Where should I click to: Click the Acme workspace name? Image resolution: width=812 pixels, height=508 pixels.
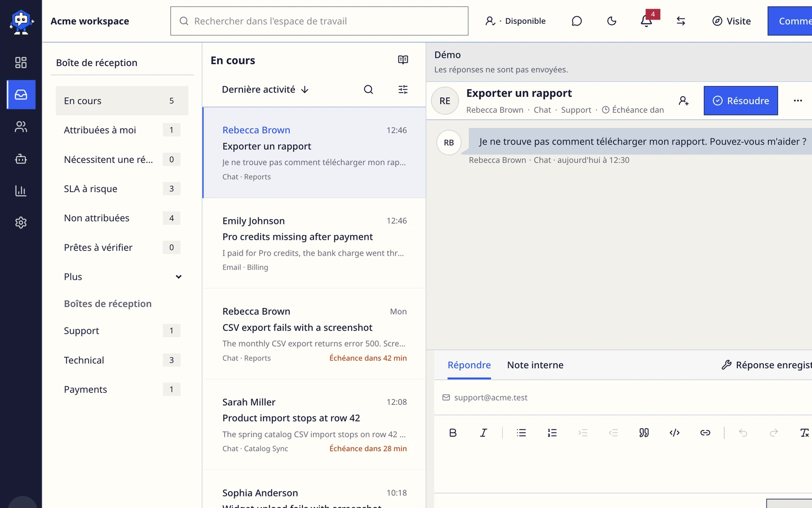pyautogui.click(x=90, y=21)
